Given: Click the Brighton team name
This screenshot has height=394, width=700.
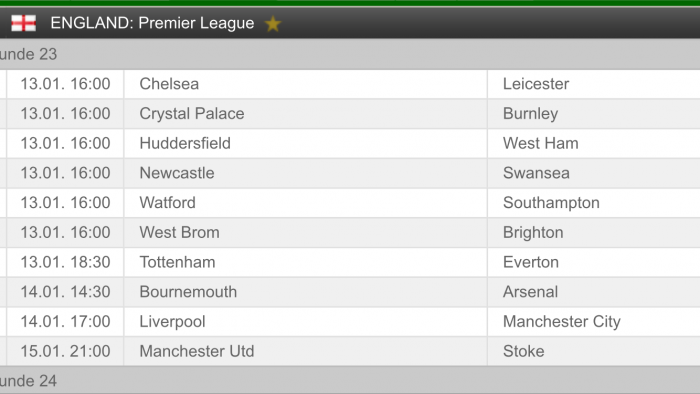Looking at the screenshot, I should (x=533, y=233).
